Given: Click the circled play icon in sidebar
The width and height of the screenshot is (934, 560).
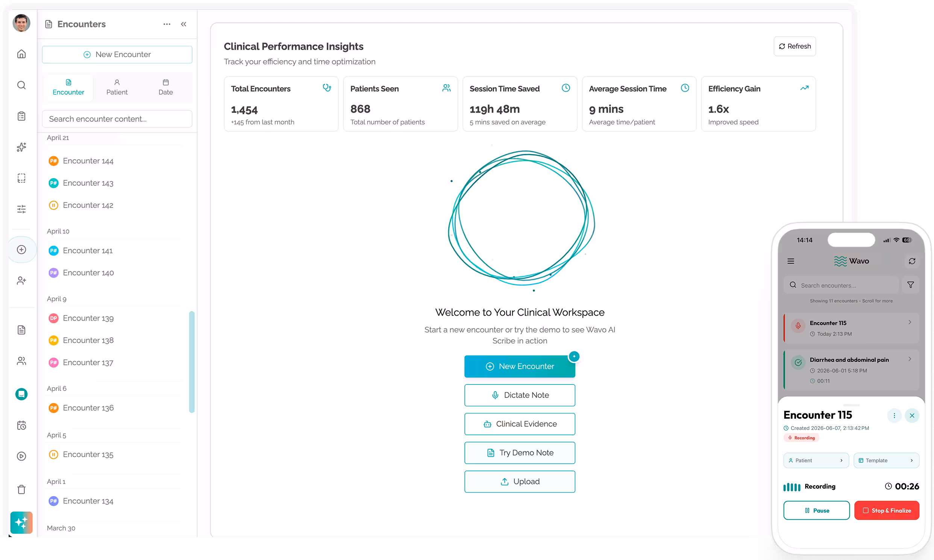Looking at the screenshot, I should (21, 456).
